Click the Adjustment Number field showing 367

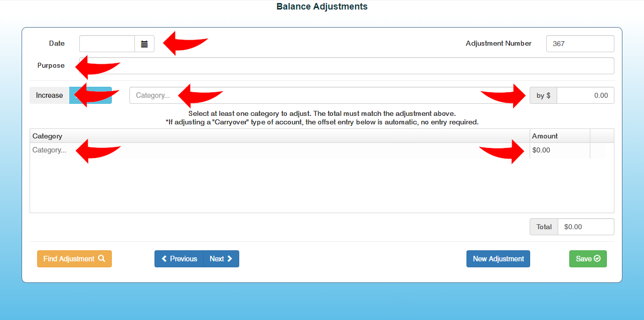pos(580,44)
